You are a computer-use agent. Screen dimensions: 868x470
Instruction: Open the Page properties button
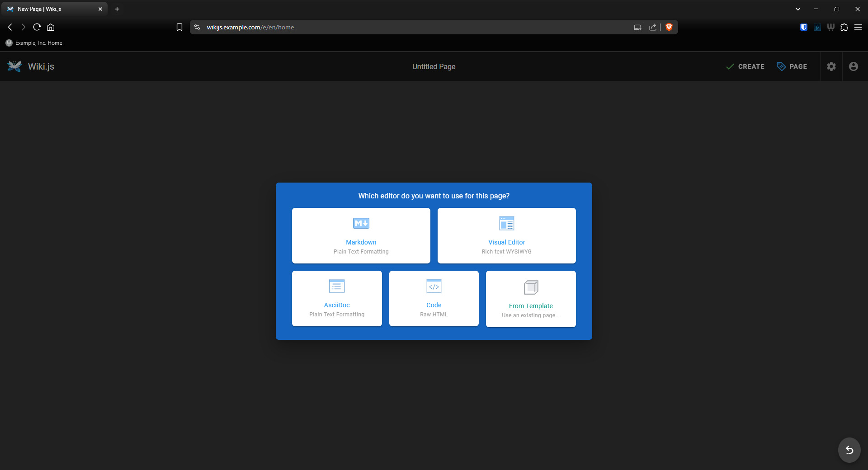pyautogui.click(x=792, y=66)
